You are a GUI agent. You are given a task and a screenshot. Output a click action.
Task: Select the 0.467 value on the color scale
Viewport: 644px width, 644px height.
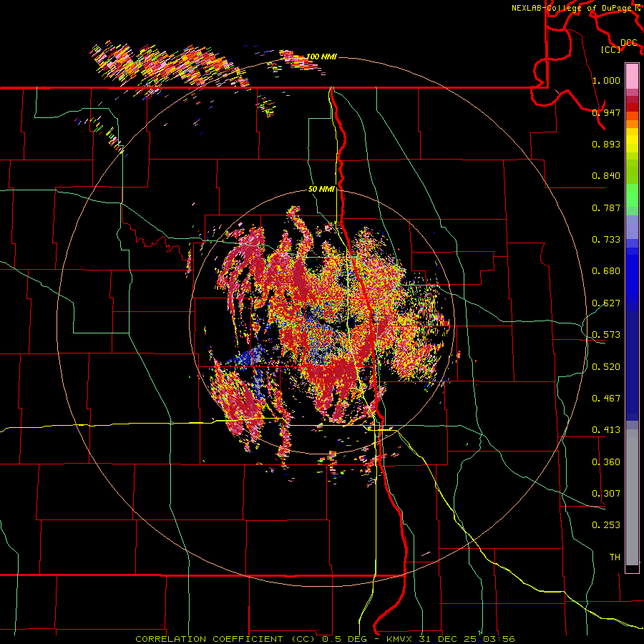click(x=606, y=399)
